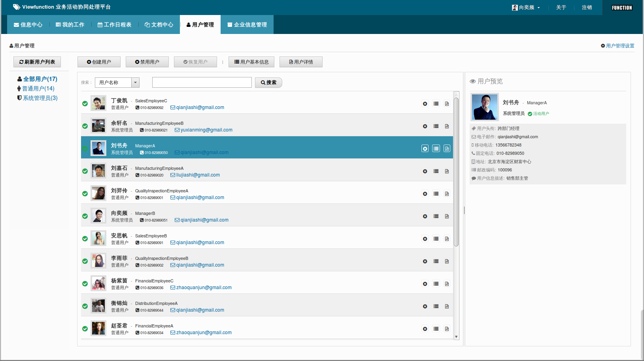Click disable icon in selected 刘书舟 row
Screen dimensions: 644x361
425,149
